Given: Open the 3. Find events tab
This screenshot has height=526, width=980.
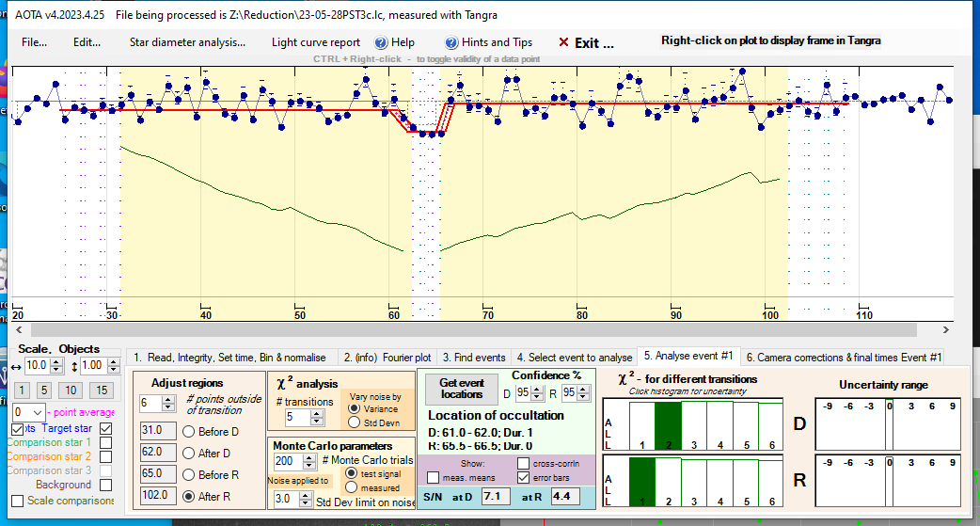Looking at the screenshot, I should (x=474, y=358).
